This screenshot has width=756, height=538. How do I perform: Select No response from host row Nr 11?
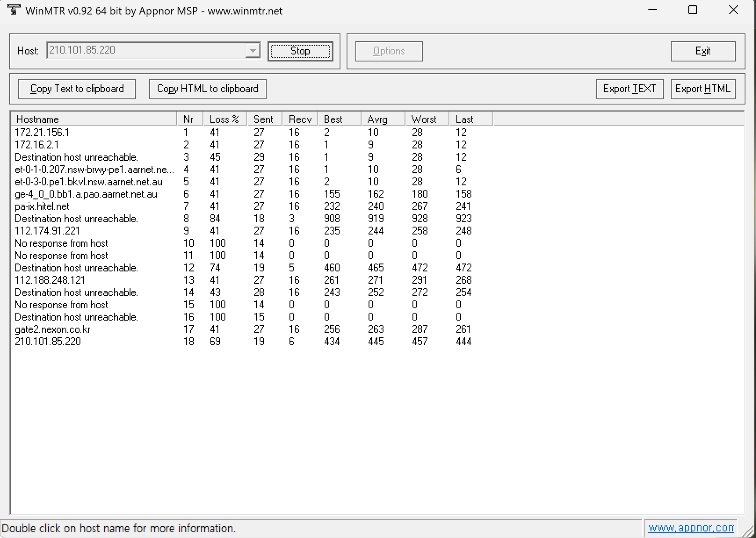[x=253, y=256]
